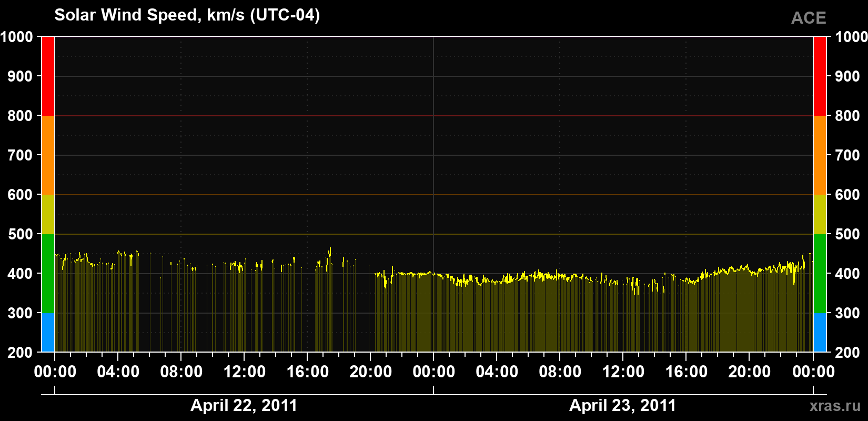Select the 700 label on the right axis
This screenshot has width=868, height=421.
[x=847, y=155]
